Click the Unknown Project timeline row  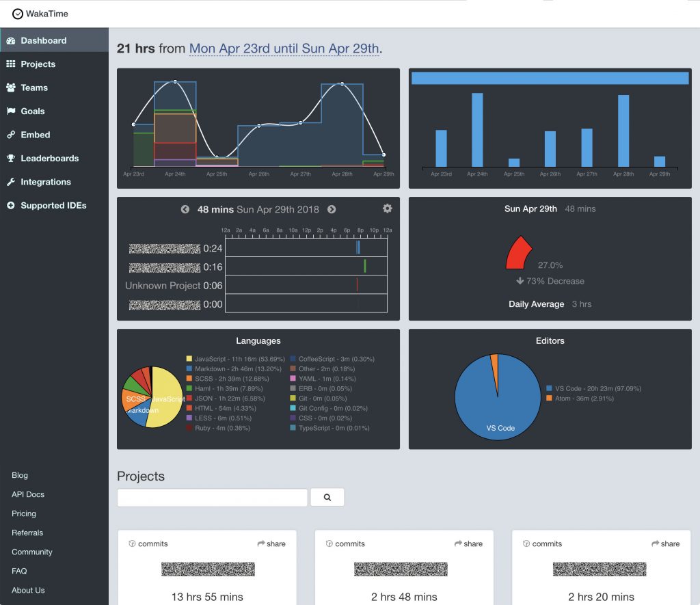pos(256,285)
